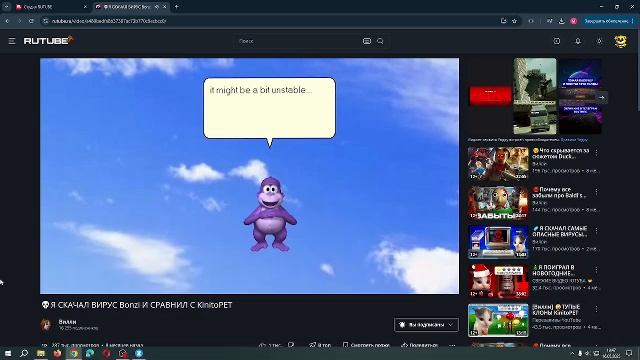Click the video player to pause playback
640x360 pixels.
point(249,176)
